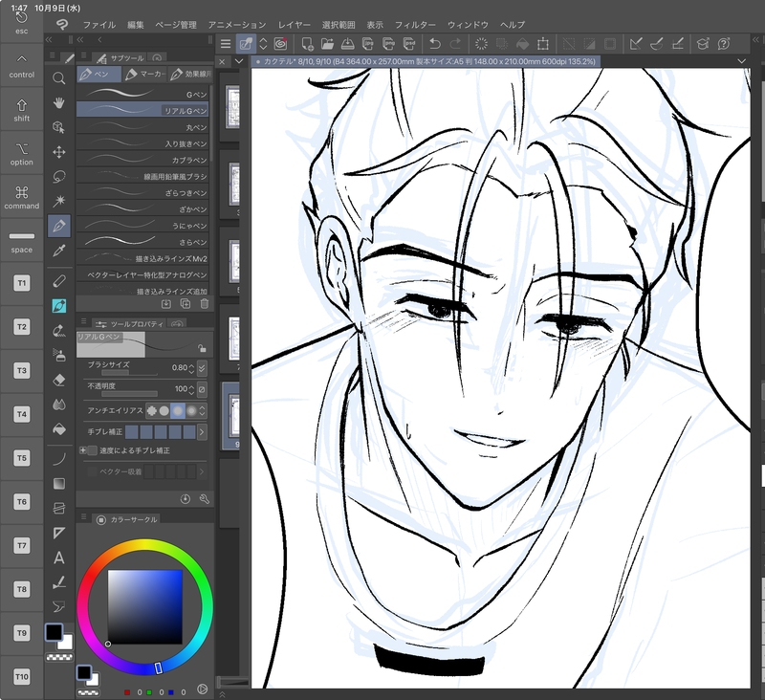Click the New canvas icon in command bar
This screenshot has width=765, height=700.
click(307, 44)
